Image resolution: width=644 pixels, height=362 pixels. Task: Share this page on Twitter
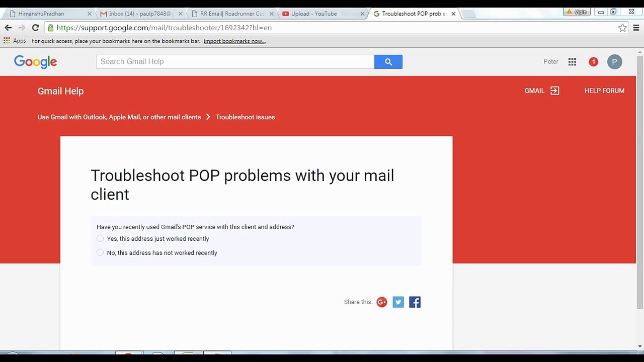(398, 302)
